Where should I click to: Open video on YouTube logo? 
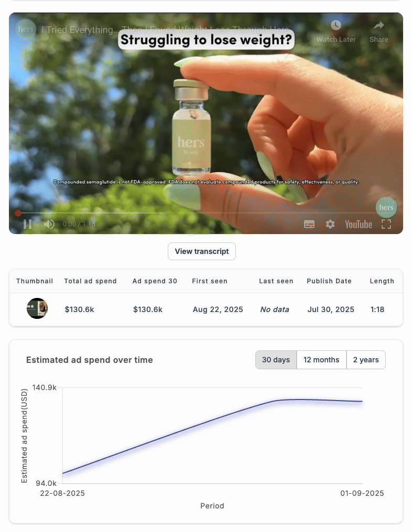359,224
